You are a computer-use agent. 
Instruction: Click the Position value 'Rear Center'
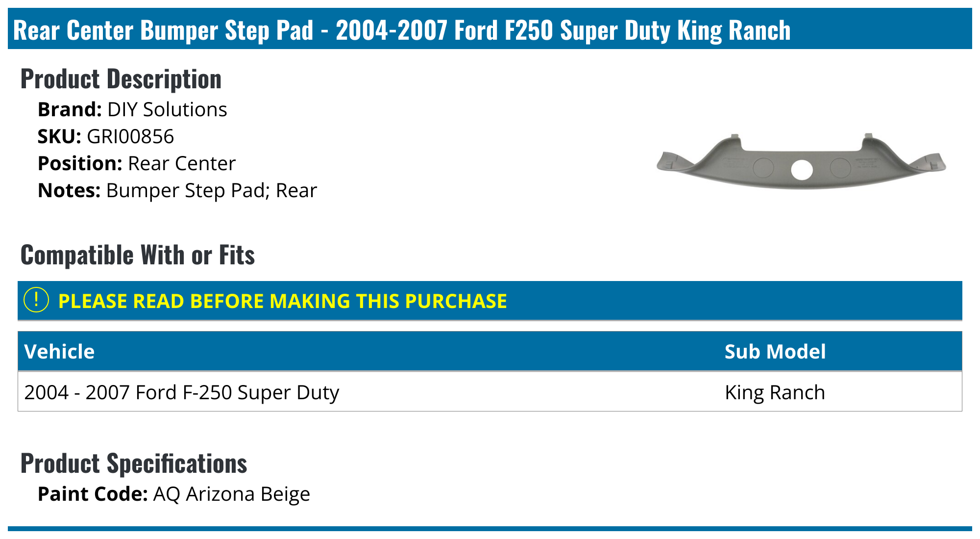[182, 163]
